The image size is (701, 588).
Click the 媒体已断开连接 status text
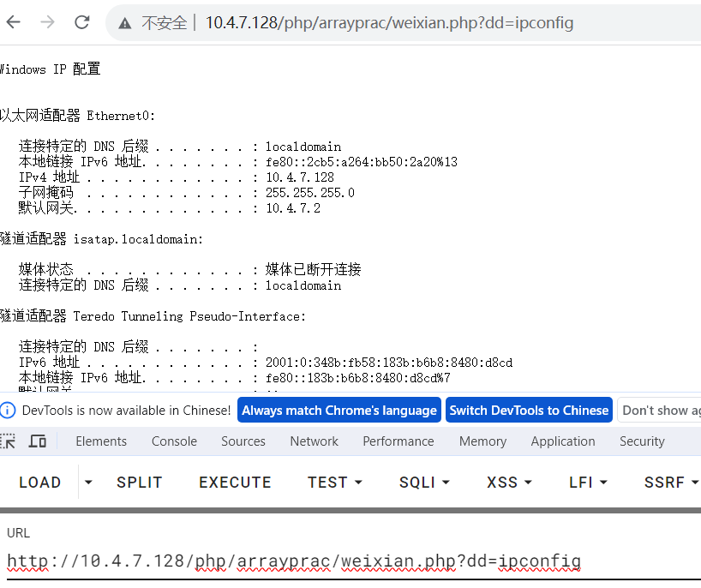(314, 269)
